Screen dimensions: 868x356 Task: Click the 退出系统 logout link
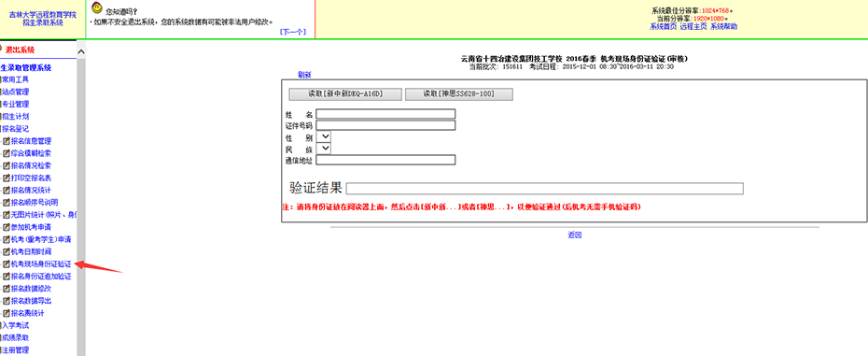click(x=20, y=50)
